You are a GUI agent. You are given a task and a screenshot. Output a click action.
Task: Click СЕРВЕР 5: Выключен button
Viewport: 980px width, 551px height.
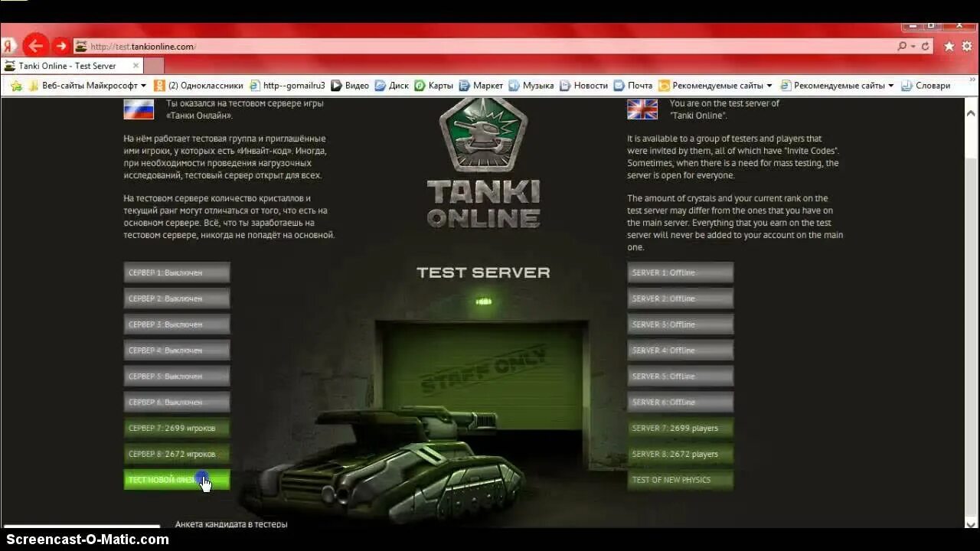coord(177,377)
